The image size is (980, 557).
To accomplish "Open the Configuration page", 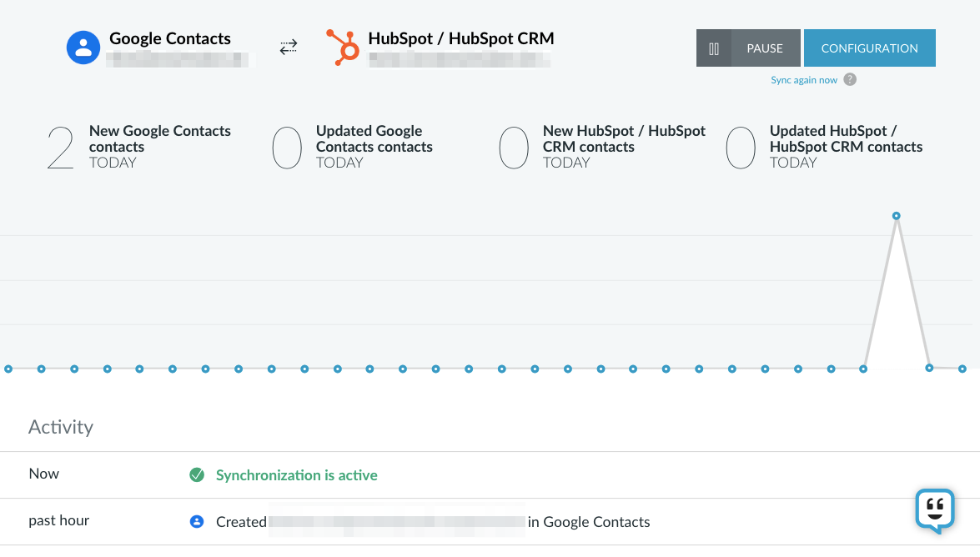I will pos(869,48).
